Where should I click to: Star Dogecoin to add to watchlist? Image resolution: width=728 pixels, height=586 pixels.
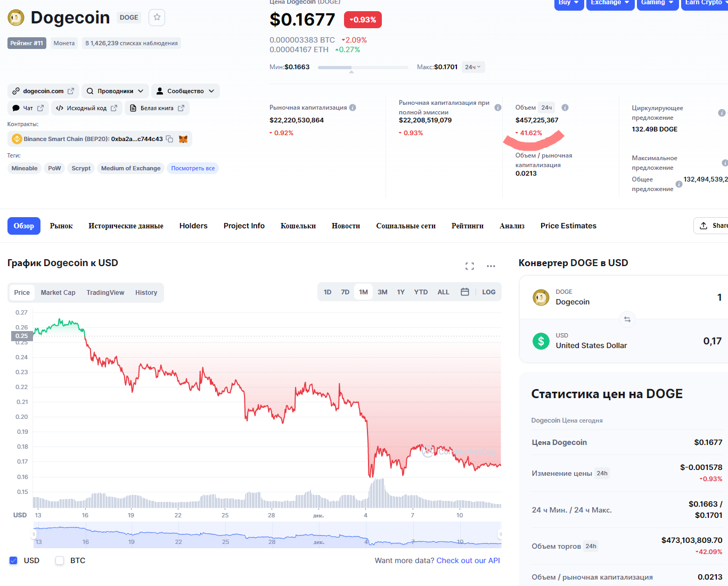coord(157,18)
